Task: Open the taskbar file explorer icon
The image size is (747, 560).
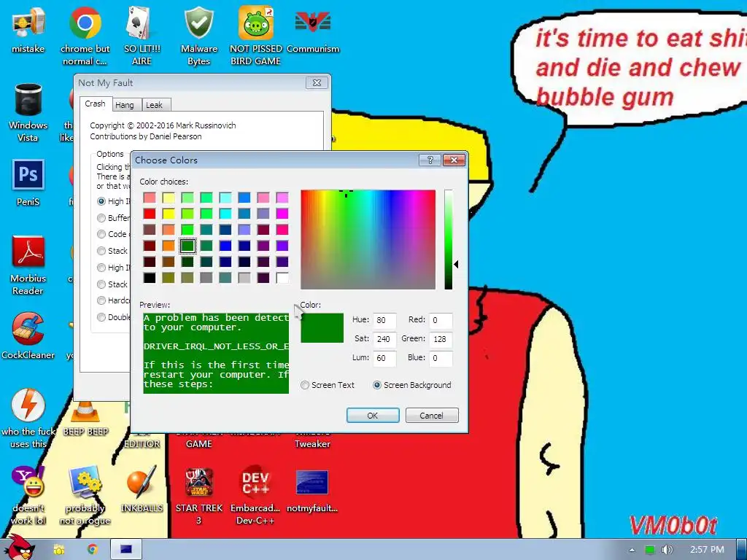Action: (x=59, y=550)
